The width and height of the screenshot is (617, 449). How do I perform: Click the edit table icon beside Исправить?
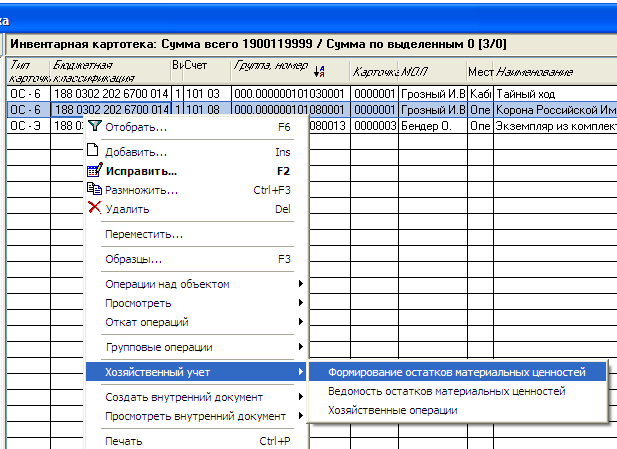point(95,170)
